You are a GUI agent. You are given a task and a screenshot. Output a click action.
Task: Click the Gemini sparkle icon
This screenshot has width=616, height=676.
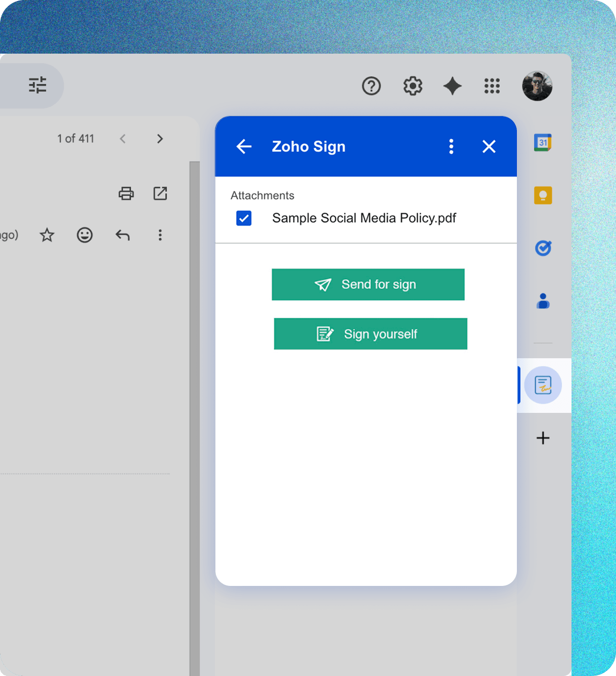452,86
